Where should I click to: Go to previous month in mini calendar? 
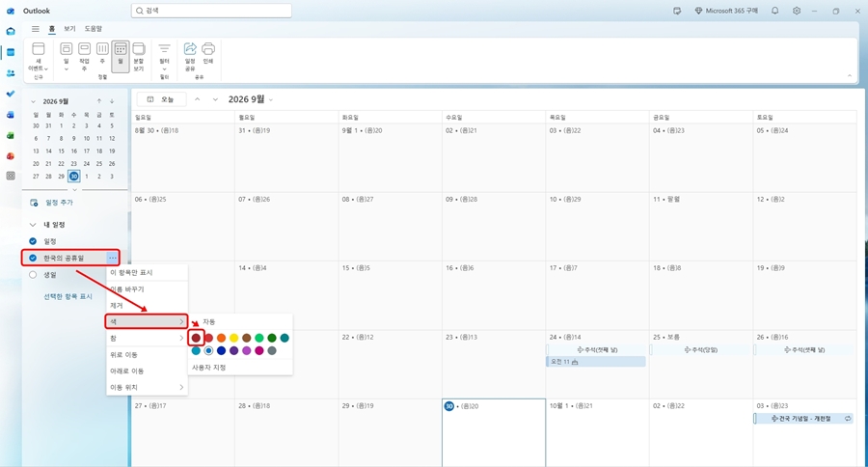tap(99, 101)
